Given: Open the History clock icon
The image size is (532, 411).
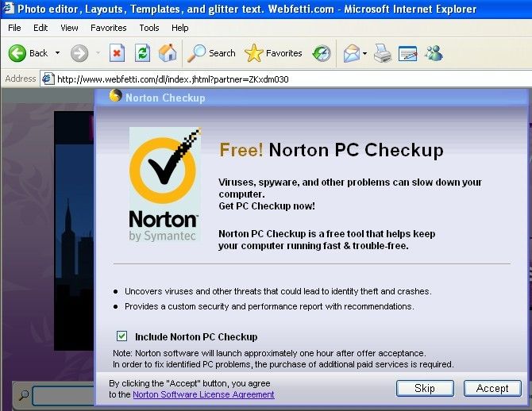Looking at the screenshot, I should click(322, 53).
